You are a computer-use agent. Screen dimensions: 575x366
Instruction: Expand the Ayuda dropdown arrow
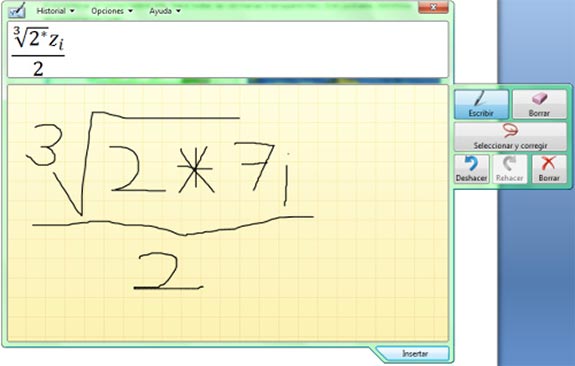point(178,11)
